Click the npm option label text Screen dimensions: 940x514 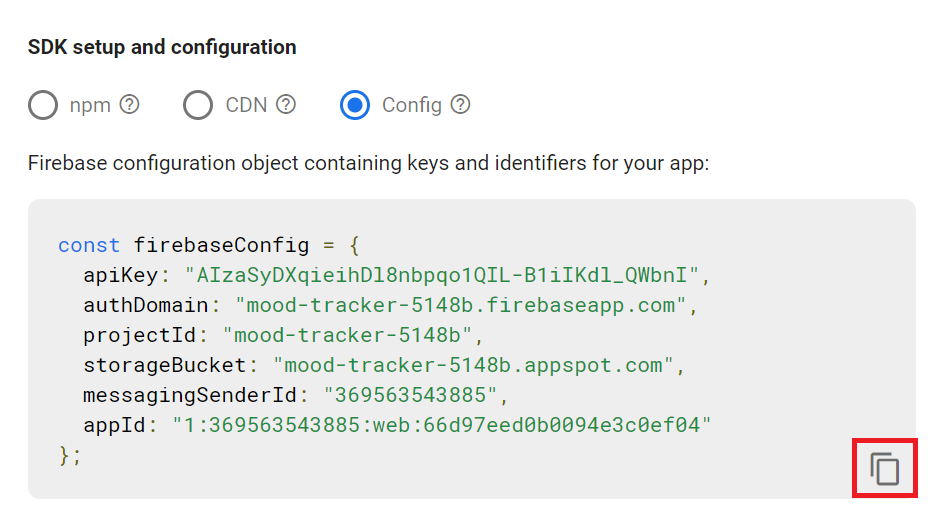tap(90, 105)
